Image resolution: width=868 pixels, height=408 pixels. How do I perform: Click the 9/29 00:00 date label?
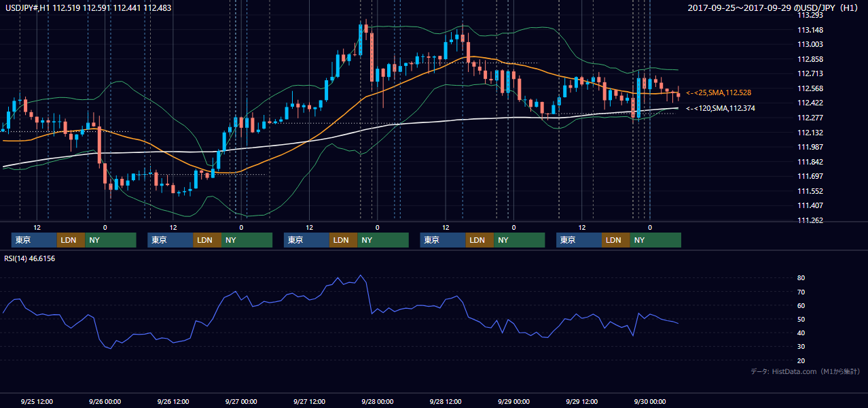click(x=513, y=401)
